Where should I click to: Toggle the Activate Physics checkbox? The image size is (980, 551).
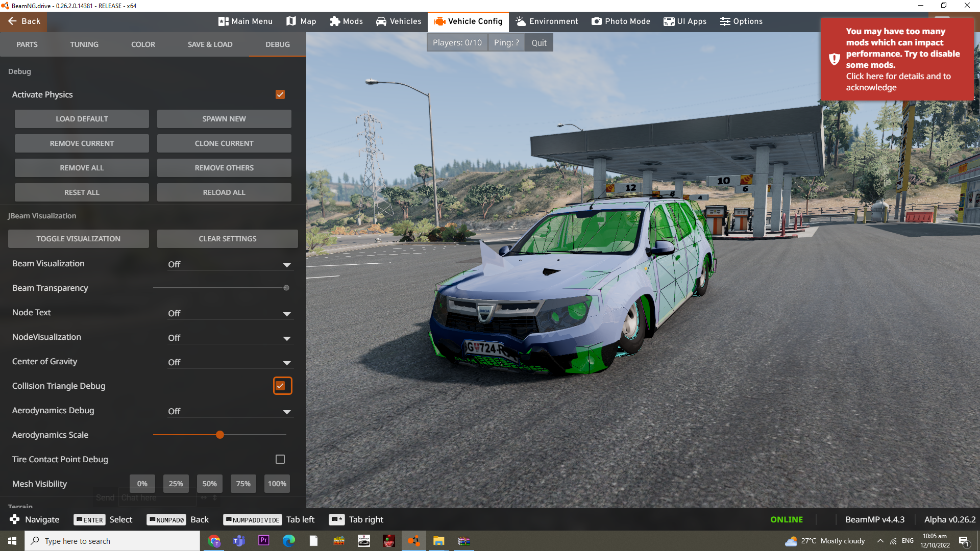pos(280,94)
